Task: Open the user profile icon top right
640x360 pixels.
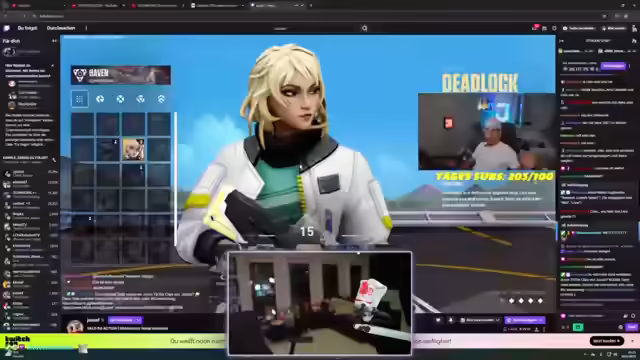Action: coord(634,28)
